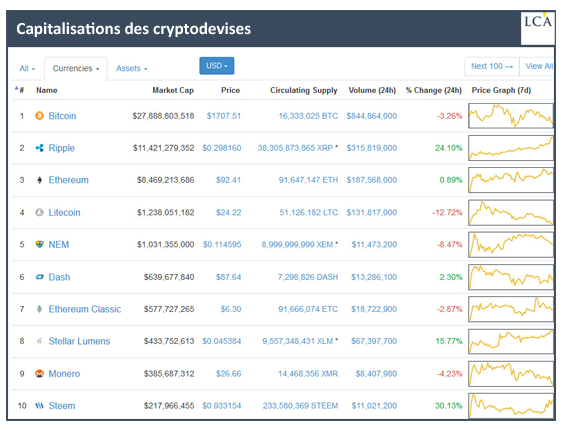The height and width of the screenshot is (430, 565).
Task: Click the NEM shield icon
Action: (x=39, y=244)
